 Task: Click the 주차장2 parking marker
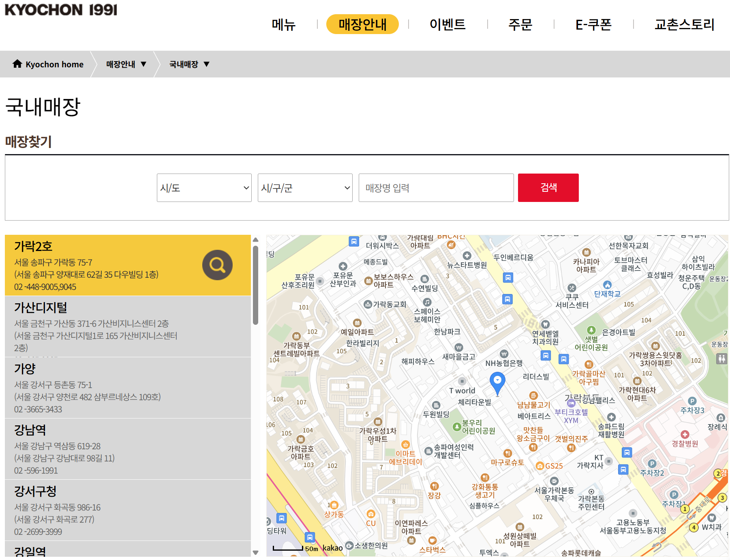pos(652,463)
